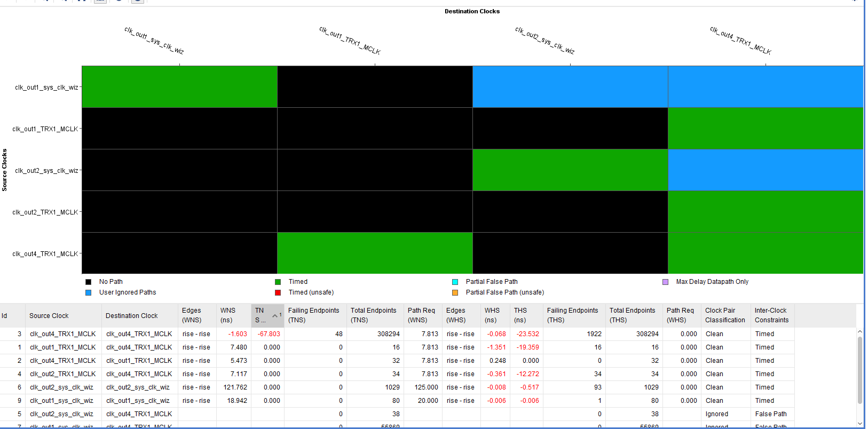Click Clock Pair Classification column header
Image resolution: width=868 pixels, height=429 pixels.
click(x=726, y=315)
